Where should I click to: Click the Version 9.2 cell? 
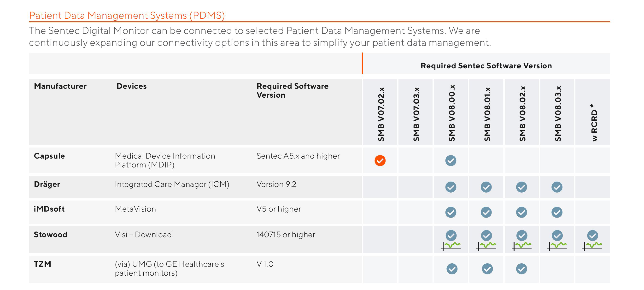[276, 184]
